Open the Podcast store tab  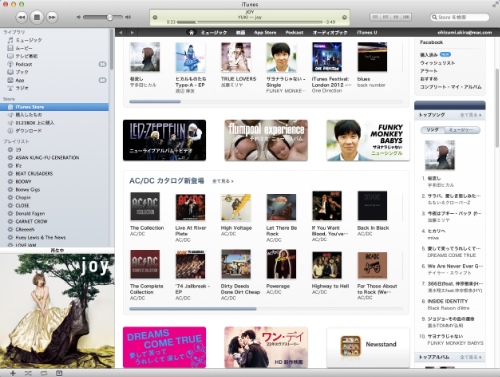coord(294,32)
